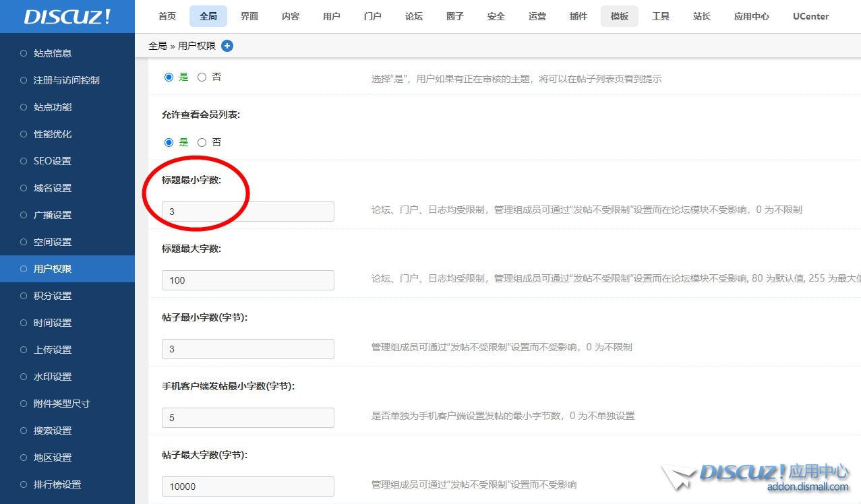This screenshot has height=504, width=861.
Task: Go to the UCenter tab
Action: click(810, 16)
